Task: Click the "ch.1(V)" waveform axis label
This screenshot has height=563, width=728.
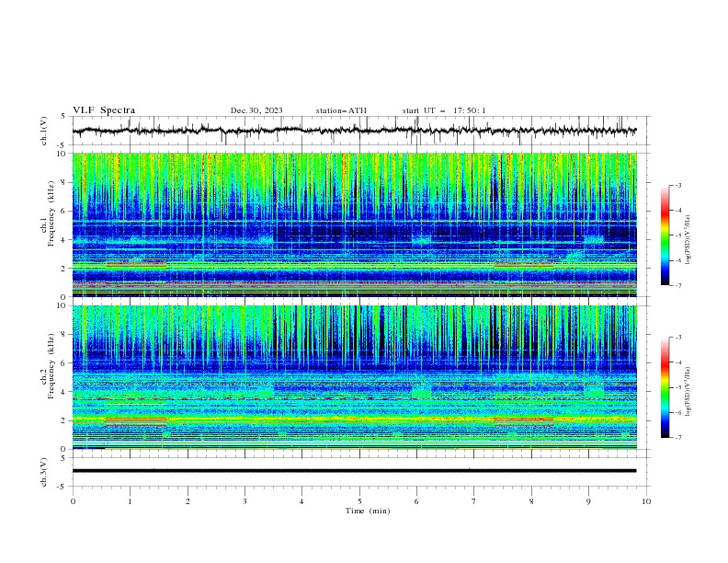Action: [44, 131]
